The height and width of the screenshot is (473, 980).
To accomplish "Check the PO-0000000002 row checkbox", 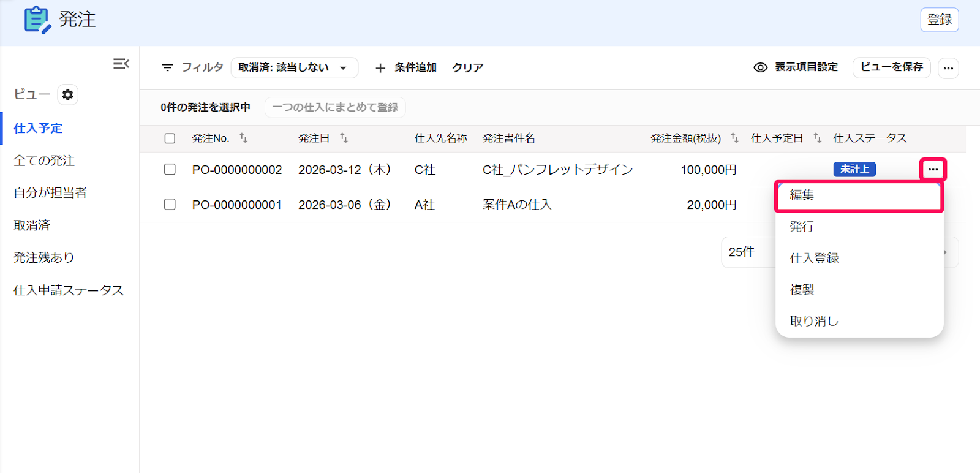I will coord(170,169).
